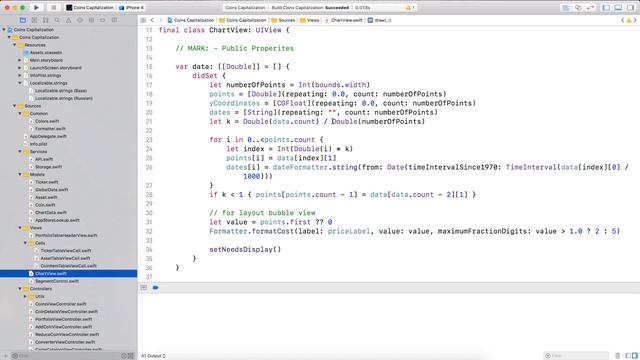Click the console filter field

tap(576, 356)
